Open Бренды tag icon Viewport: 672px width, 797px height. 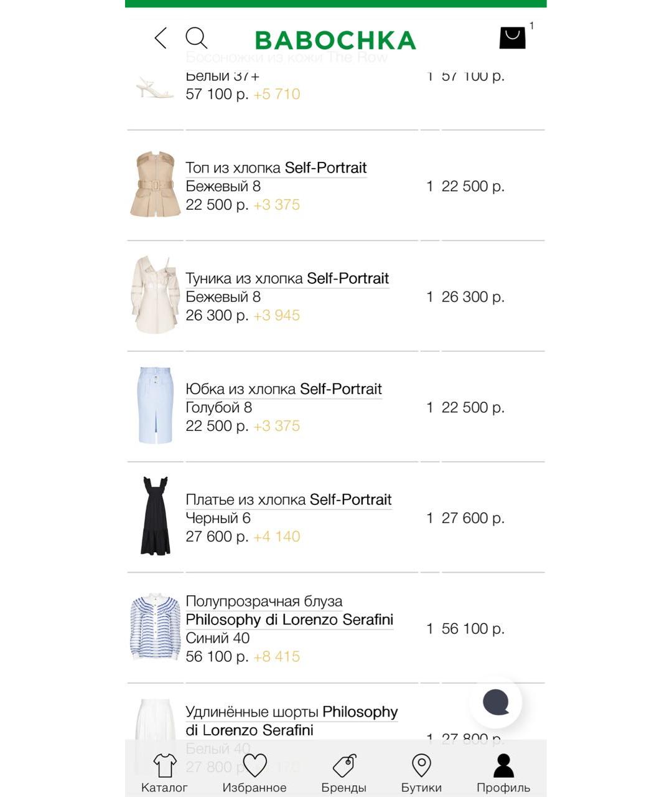(x=343, y=773)
